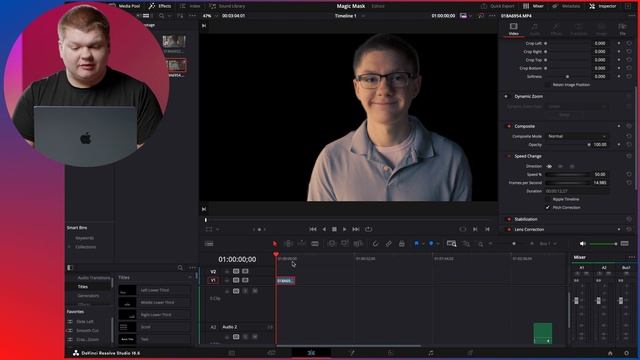Open the viewer zoom 47% dropdown
Screen dimensions: 640x360
[210, 16]
